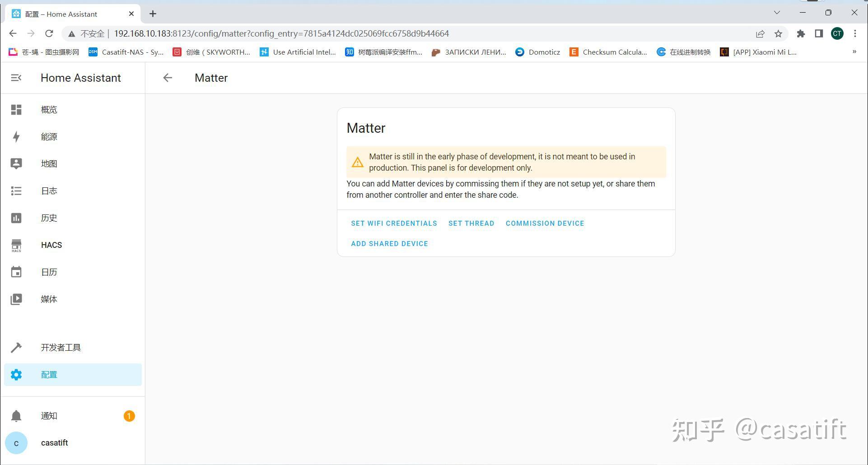Screen dimensions: 868x465
Task: Select the 能源 energy icon
Action: click(x=16, y=136)
